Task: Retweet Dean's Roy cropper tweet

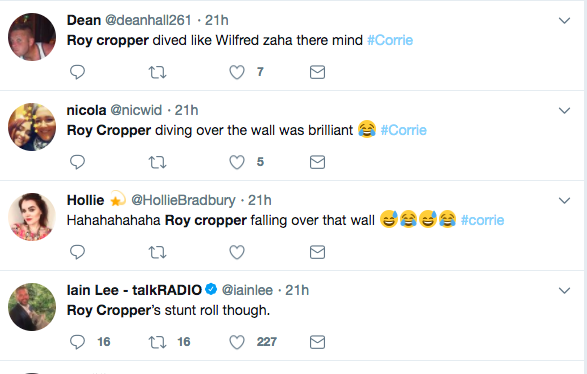Action: (157, 72)
